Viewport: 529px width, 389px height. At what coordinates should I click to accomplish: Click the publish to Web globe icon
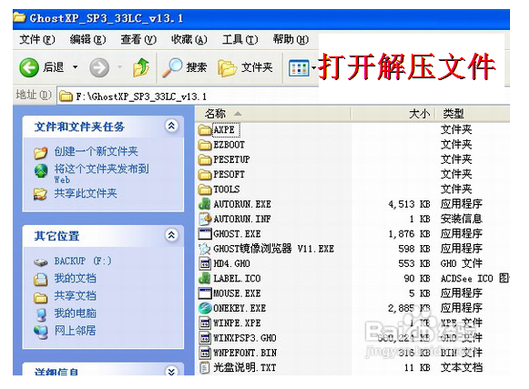pos(41,171)
